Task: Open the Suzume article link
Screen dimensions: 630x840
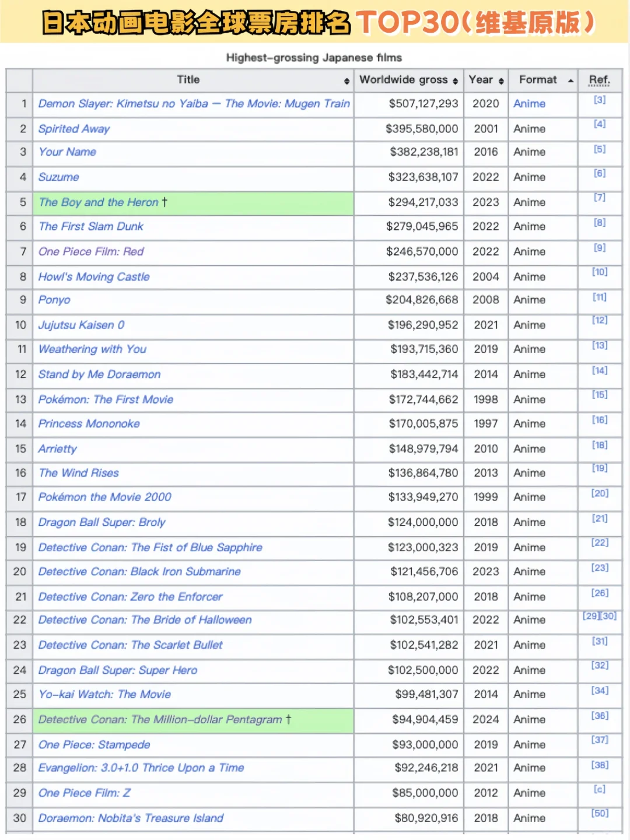Action: tap(58, 177)
